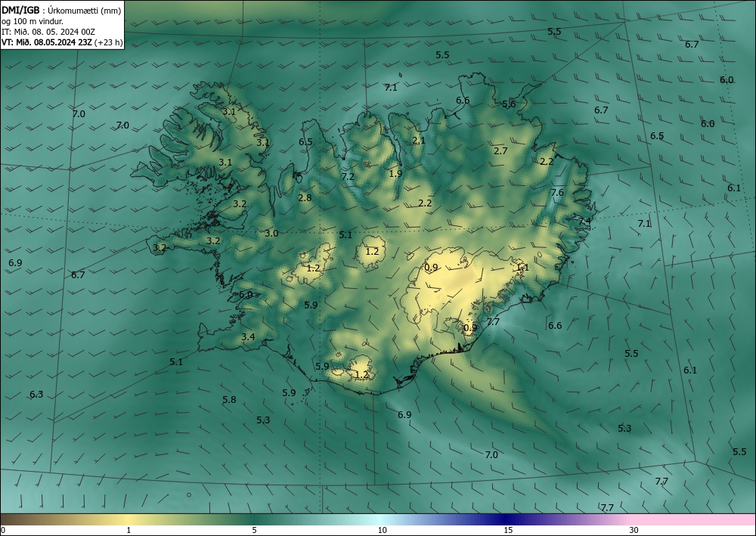
Task: Select the '1.9' value on the map
Action: 395,174
